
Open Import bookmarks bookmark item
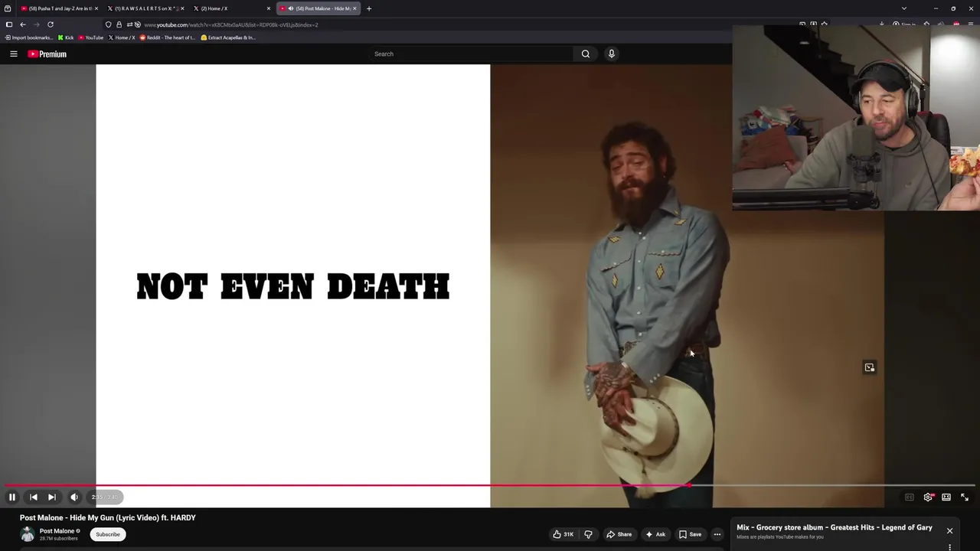28,37
